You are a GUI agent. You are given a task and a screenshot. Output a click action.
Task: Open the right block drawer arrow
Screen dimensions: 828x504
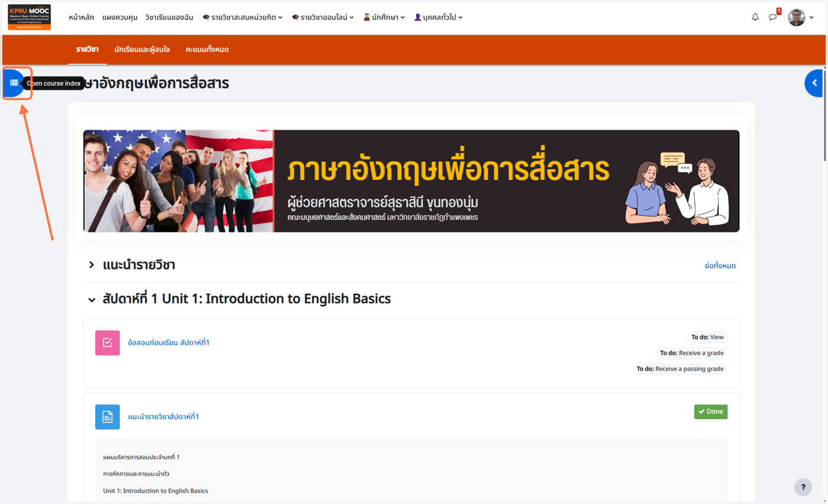pyautogui.click(x=815, y=83)
